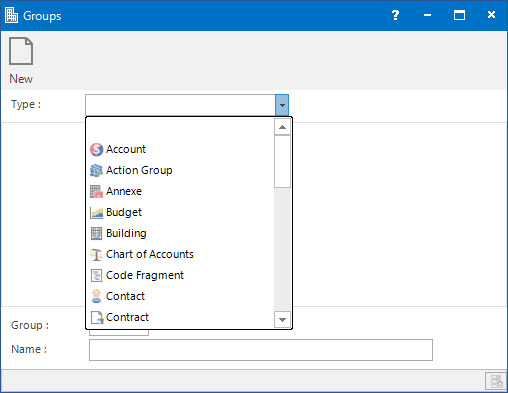Viewport: 508px width, 393px height.
Task: Open the help question mark button
Action: point(395,15)
